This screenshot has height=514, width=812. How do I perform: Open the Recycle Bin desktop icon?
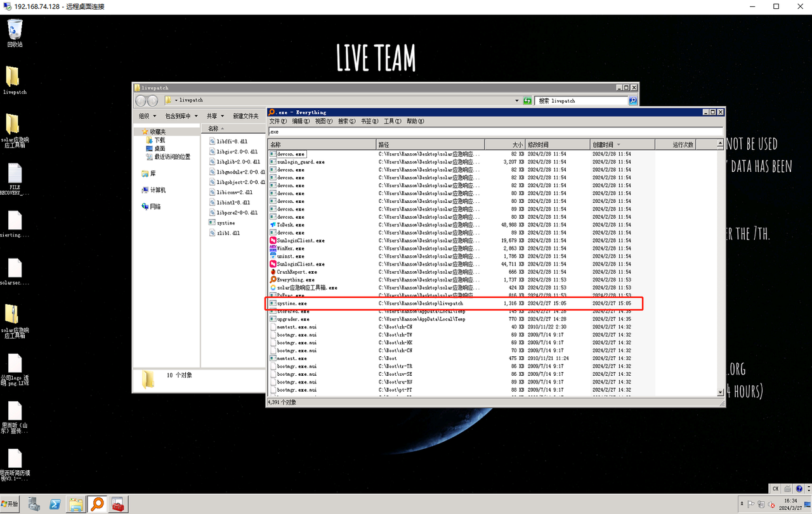point(15,32)
